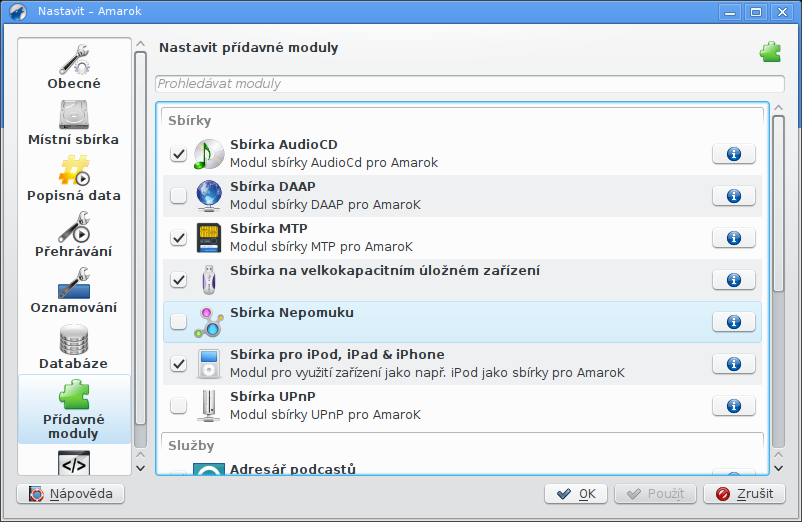Click the Zrušit button
Viewport: 802px width, 522px height.
pos(744,494)
